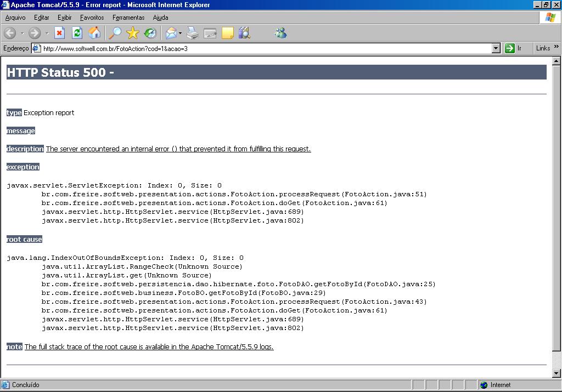
Task: Click the Back navigation button
Action: [x=10, y=33]
